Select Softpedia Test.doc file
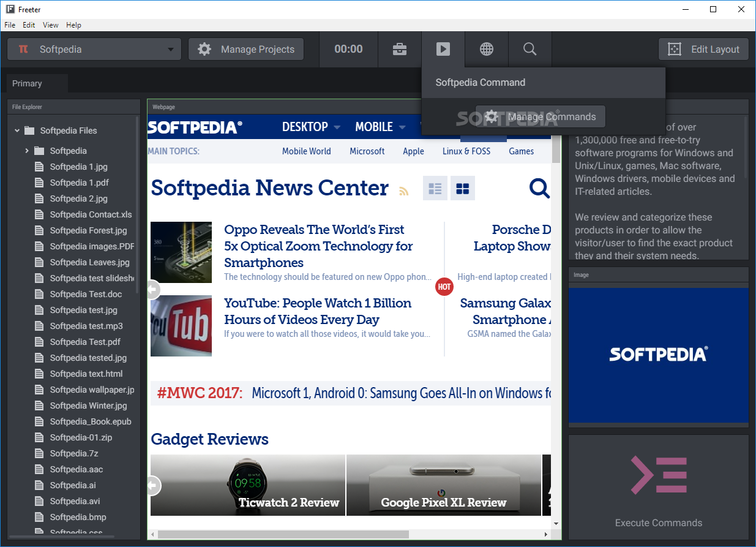The height and width of the screenshot is (547, 756). 86,294
